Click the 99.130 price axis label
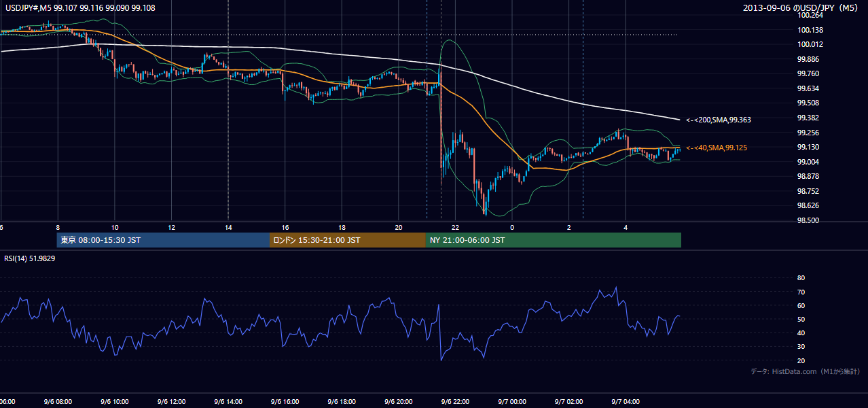 pyautogui.click(x=808, y=147)
